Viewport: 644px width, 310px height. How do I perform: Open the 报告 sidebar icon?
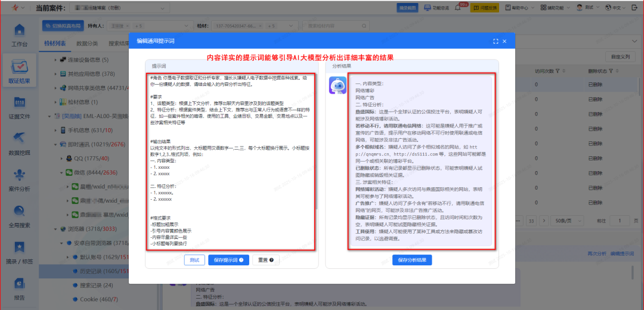[19, 289]
